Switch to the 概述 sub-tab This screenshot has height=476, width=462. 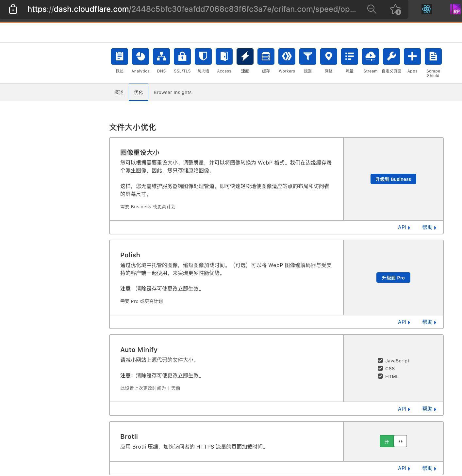(119, 92)
